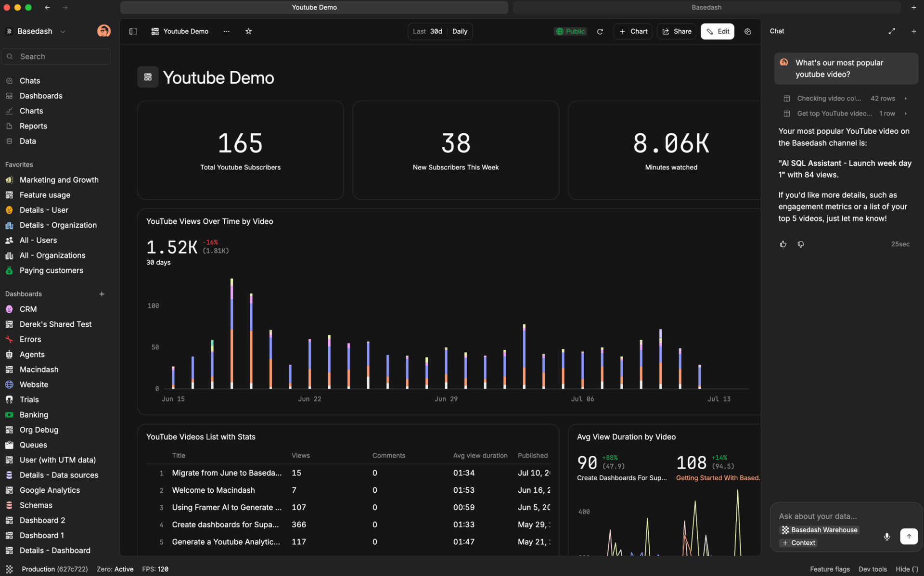Image resolution: width=924 pixels, height=576 pixels.
Task: Give thumbs down to chat response
Action: click(x=801, y=244)
